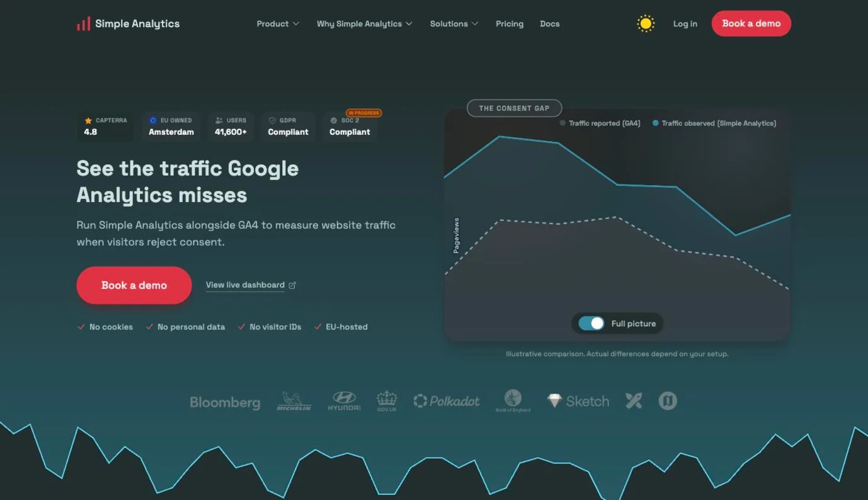Click the GDPR Compliant badge text
This screenshot has width=868, height=500.
(x=288, y=132)
